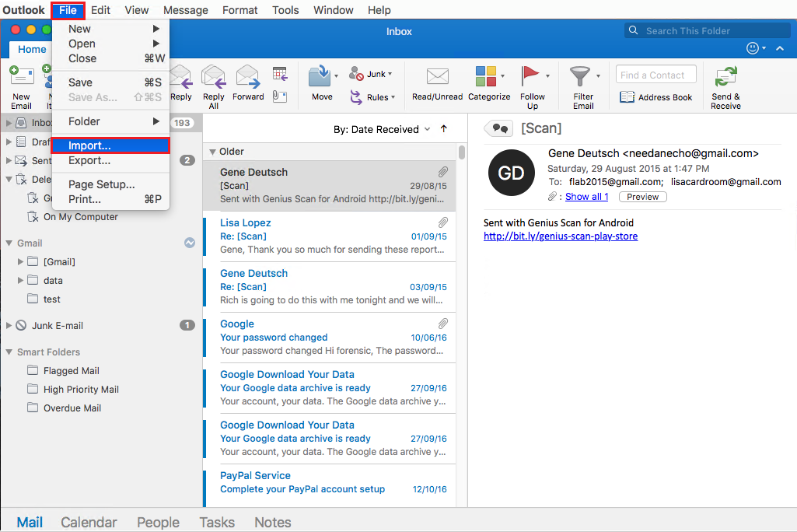
Task: Open the genius-scan-play-store link
Action: coord(561,236)
